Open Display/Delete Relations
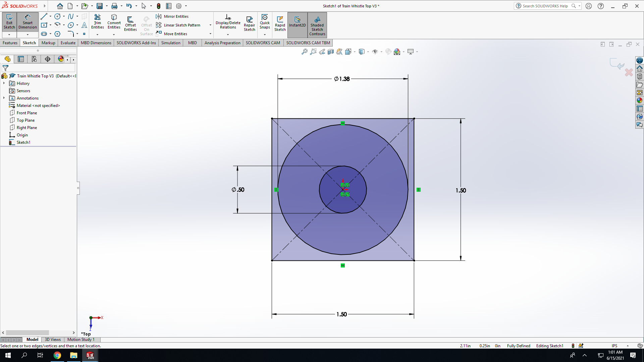Viewport: 644px width, 362px height. tap(228, 22)
